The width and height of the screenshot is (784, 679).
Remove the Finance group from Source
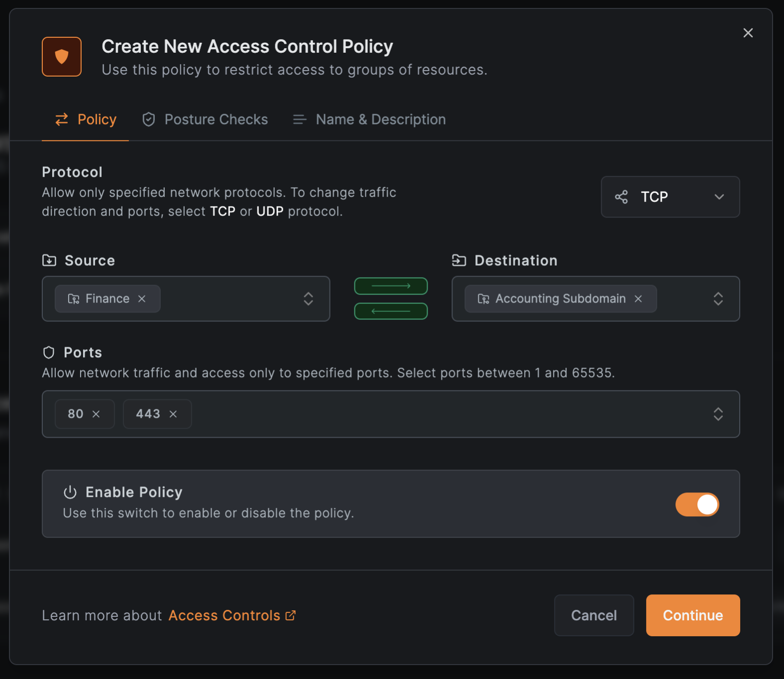[142, 298]
